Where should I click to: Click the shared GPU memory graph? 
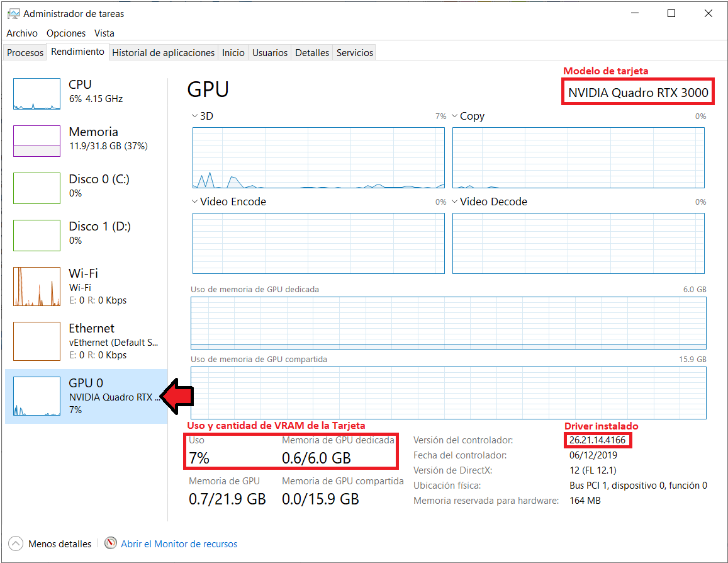pyautogui.click(x=449, y=393)
